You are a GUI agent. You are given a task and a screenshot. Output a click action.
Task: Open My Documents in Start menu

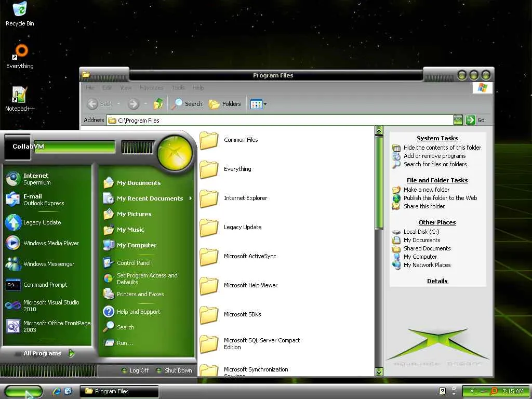pyautogui.click(x=147, y=183)
